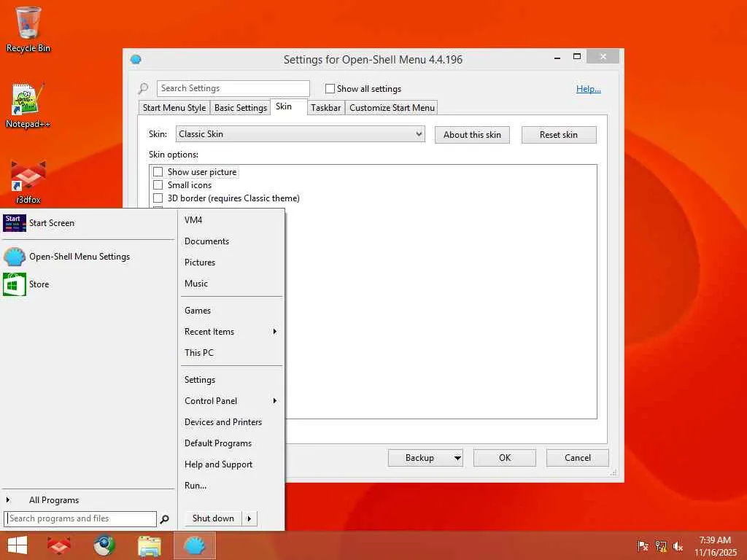The width and height of the screenshot is (747, 560).
Task: Click the Open-Shell shell icon on taskbar
Action: tap(195, 545)
